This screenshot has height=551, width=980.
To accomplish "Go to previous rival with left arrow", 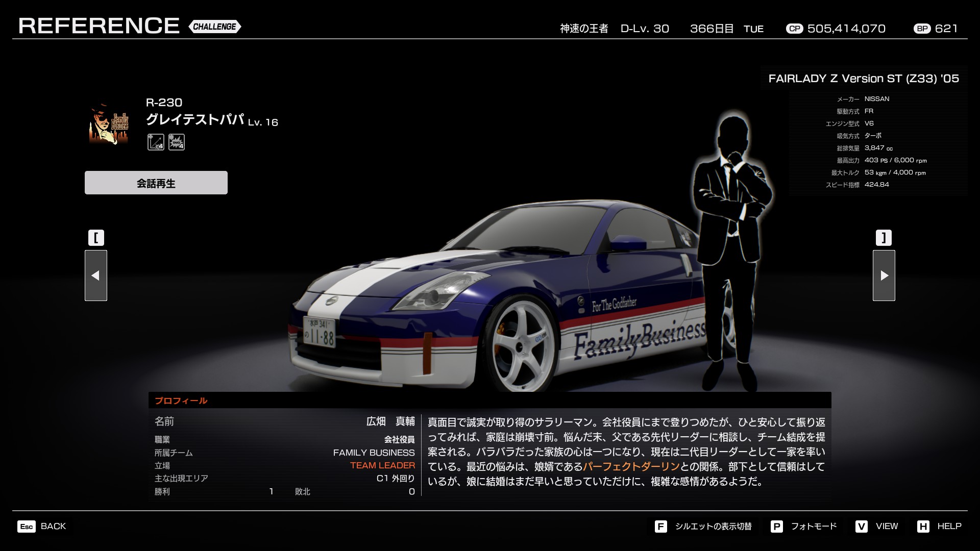I will [96, 275].
